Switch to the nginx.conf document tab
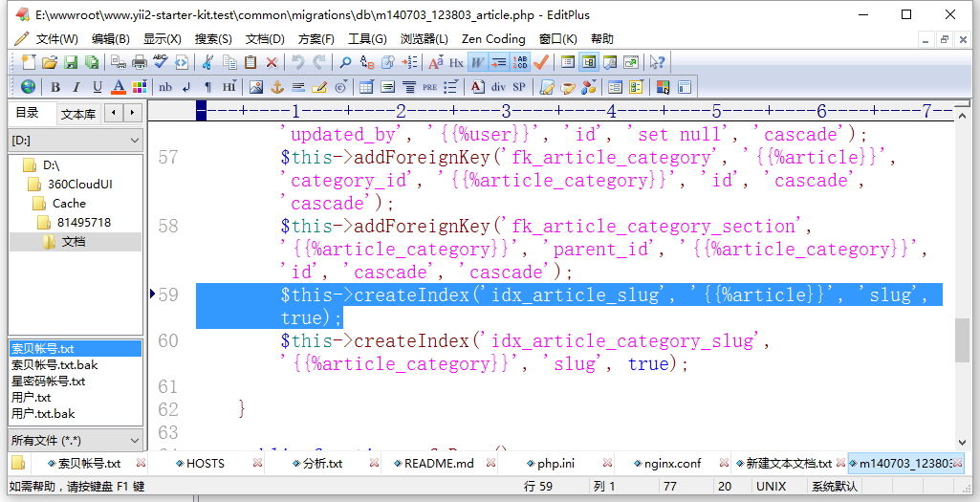The image size is (980, 502). (x=671, y=464)
